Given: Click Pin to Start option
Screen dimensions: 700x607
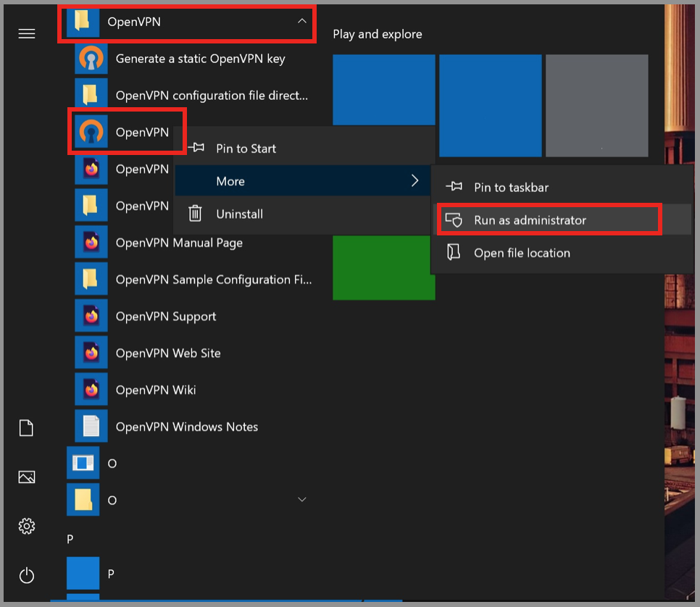Looking at the screenshot, I should pos(246,148).
